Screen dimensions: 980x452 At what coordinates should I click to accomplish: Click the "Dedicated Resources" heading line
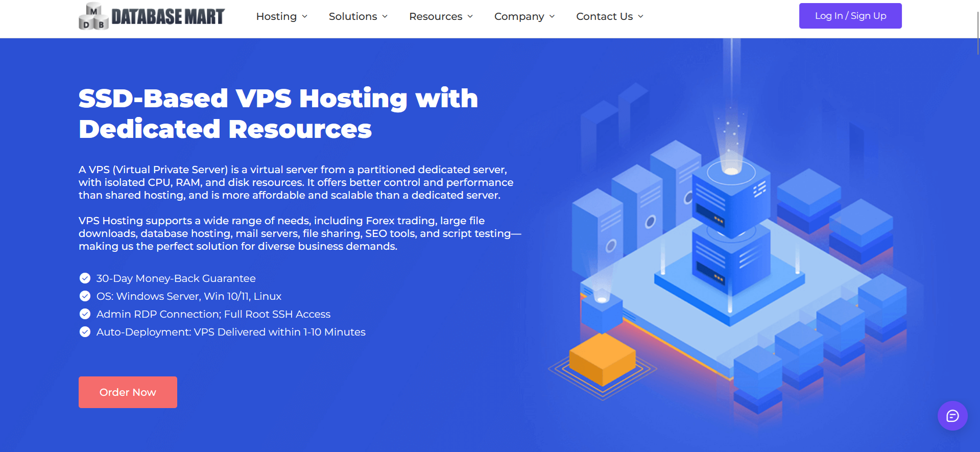[x=225, y=129]
